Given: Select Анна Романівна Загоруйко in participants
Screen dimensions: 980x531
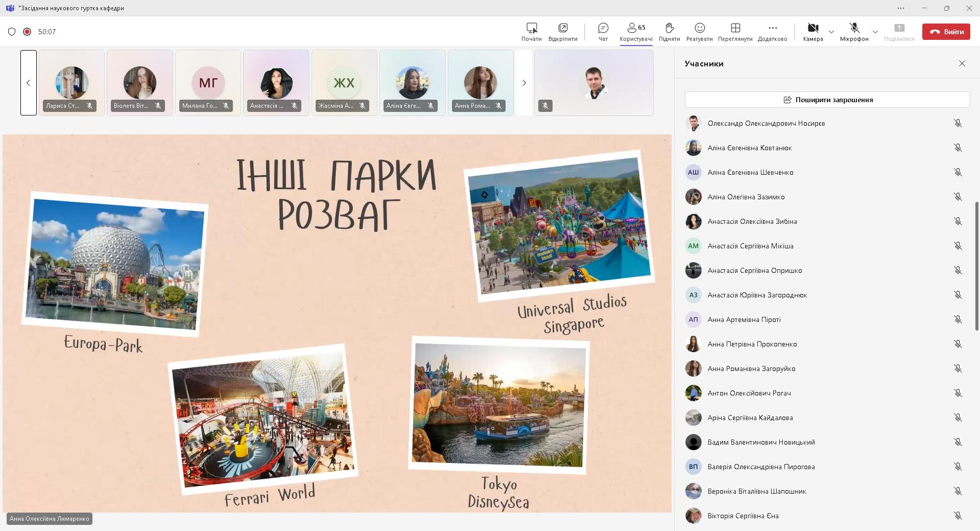Looking at the screenshot, I should point(827,368).
